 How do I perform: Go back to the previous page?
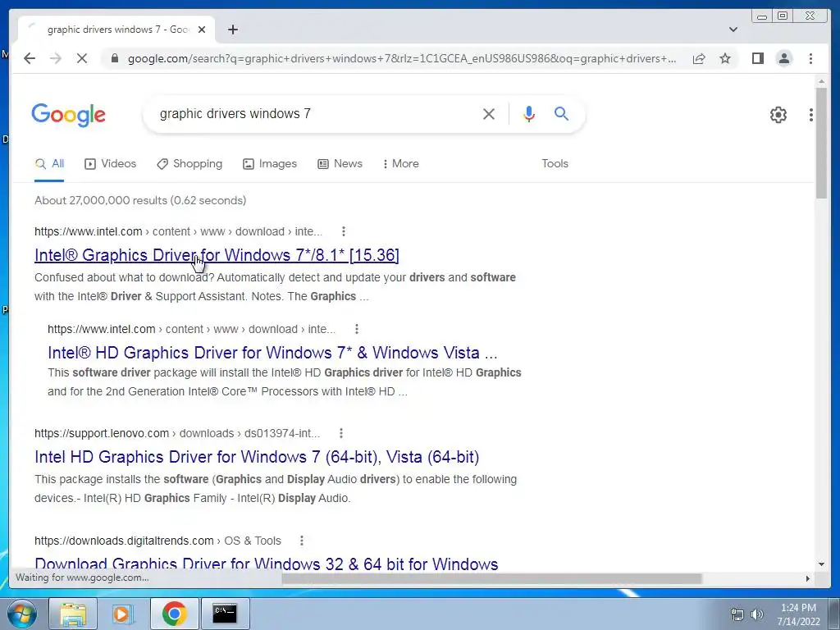30,58
